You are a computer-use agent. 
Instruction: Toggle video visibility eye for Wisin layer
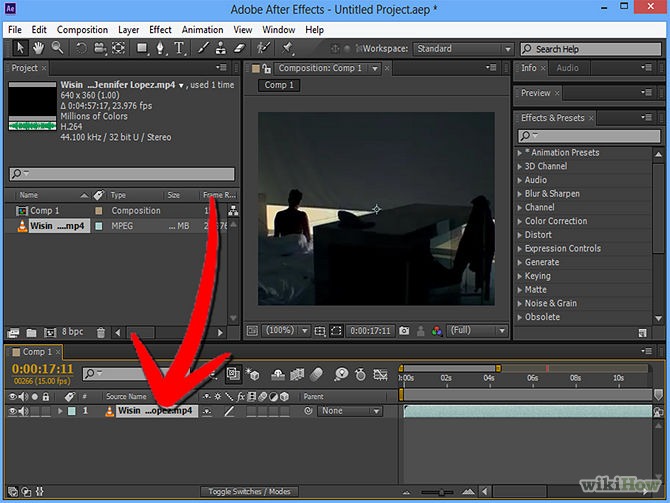tap(13, 411)
